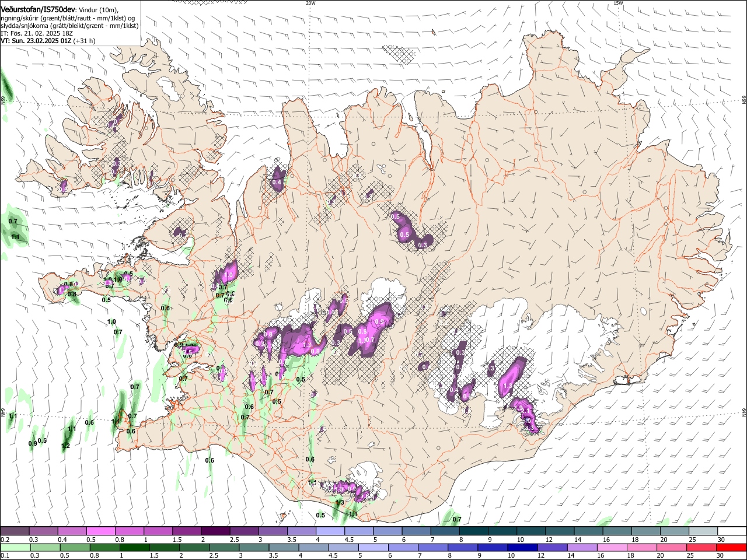This screenshot has height=560, width=747.
Task: Pick the 6–7 snow scale swatch
Action: [x=416, y=531]
